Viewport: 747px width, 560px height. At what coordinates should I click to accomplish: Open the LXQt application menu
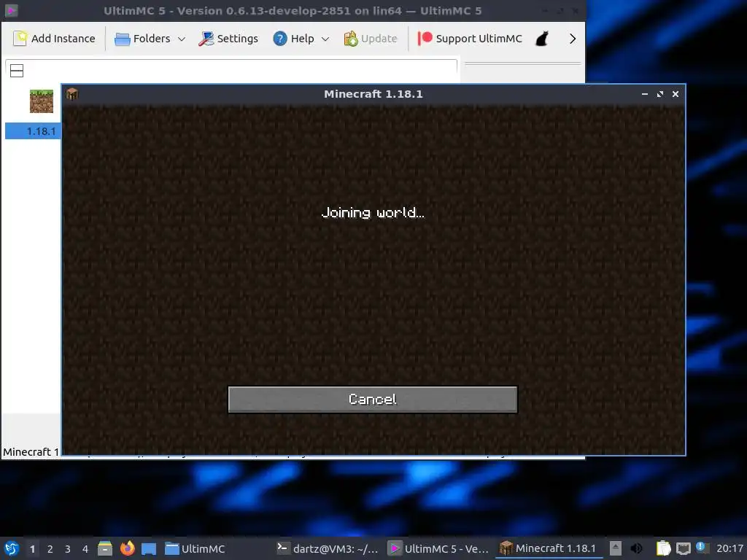12,548
